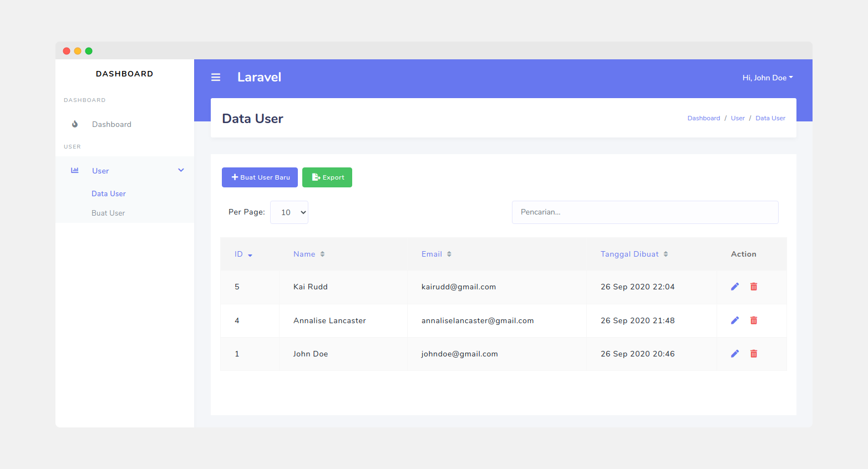Click sort arrows next to Name
Image resolution: width=868 pixels, height=469 pixels.
[322, 254]
